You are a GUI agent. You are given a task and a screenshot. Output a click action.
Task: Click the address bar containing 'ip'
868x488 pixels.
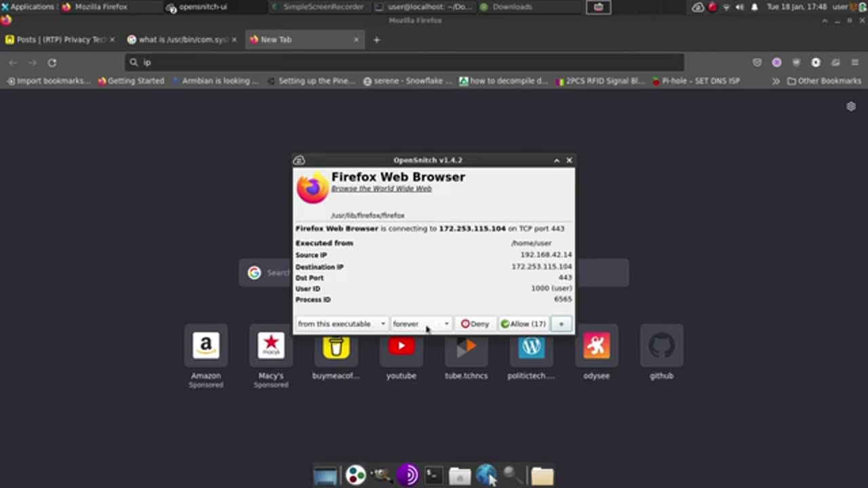coord(404,62)
